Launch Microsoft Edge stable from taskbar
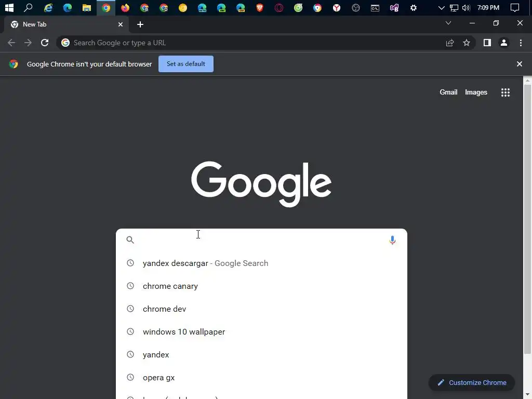 tap(68, 7)
